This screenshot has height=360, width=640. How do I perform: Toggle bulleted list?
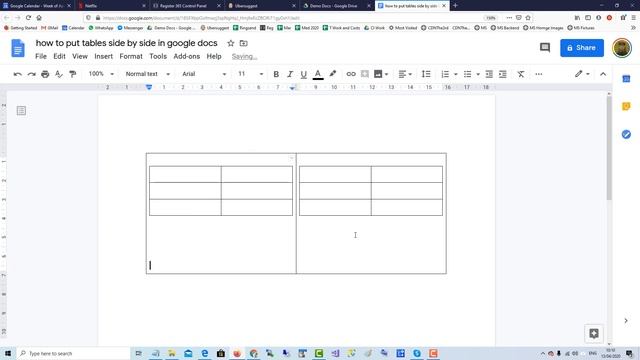pyautogui.click(x=467, y=74)
